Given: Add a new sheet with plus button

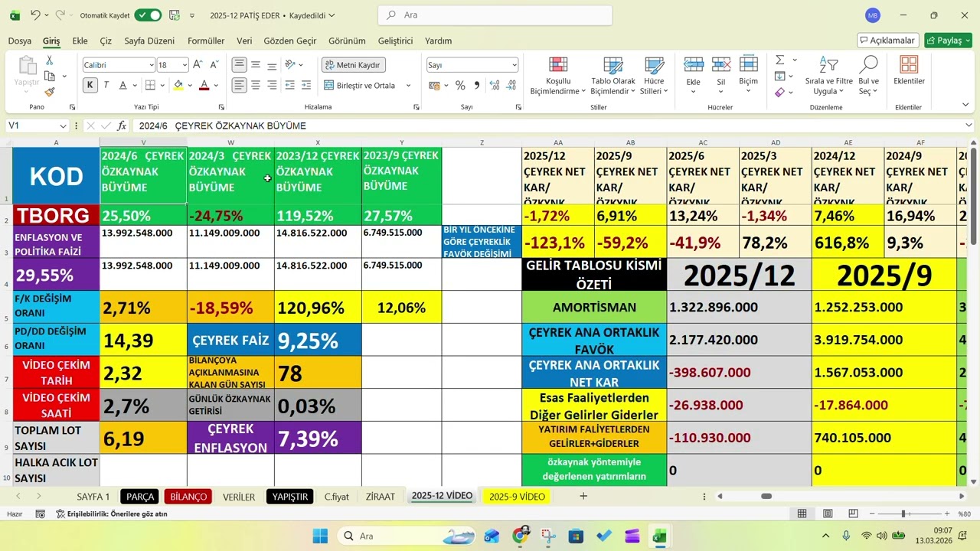Looking at the screenshot, I should (x=583, y=497).
